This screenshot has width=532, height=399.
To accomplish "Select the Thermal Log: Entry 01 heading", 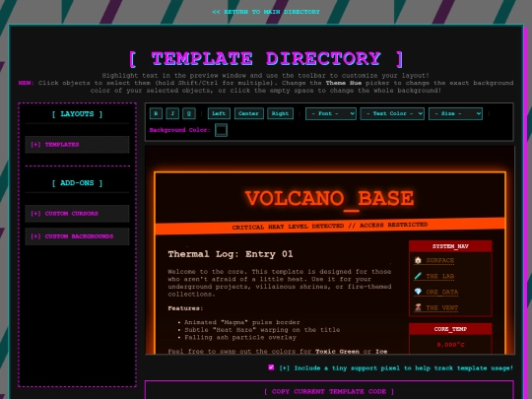I will pos(231,254).
